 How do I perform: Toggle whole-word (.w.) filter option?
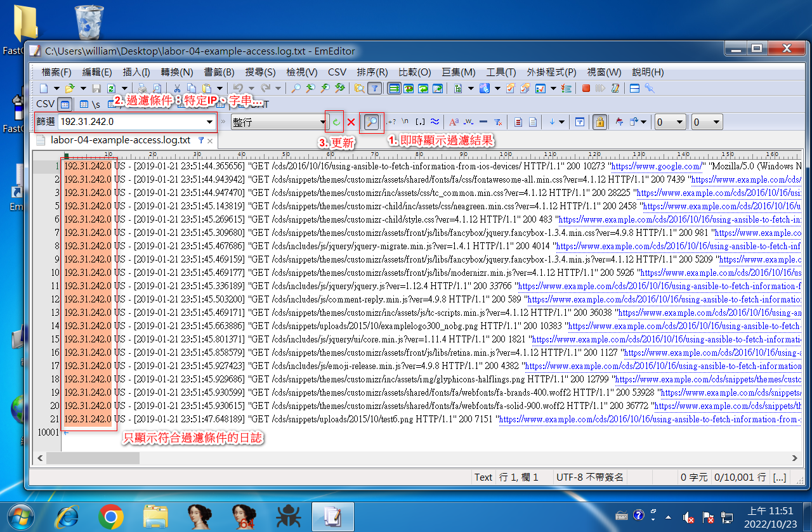coord(468,122)
